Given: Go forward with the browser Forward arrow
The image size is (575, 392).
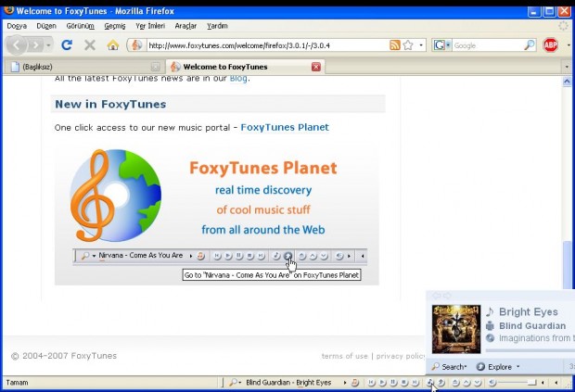Looking at the screenshot, I should [36, 45].
